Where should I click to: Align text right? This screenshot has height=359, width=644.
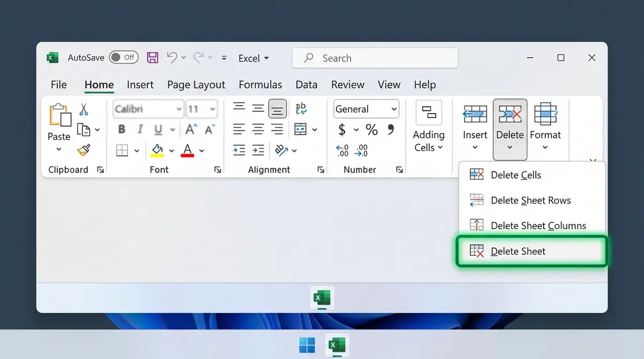click(x=277, y=129)
